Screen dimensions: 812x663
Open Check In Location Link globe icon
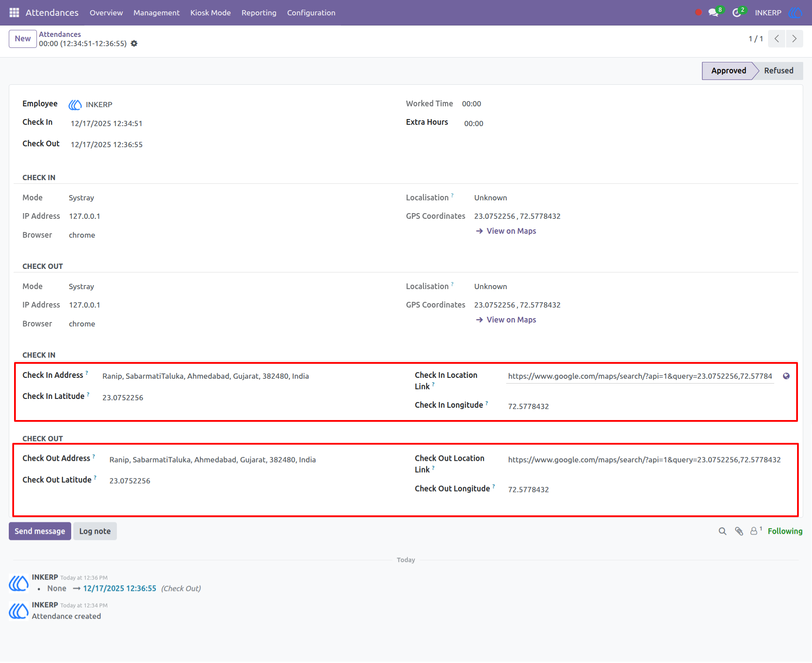[x=786, y=376]
